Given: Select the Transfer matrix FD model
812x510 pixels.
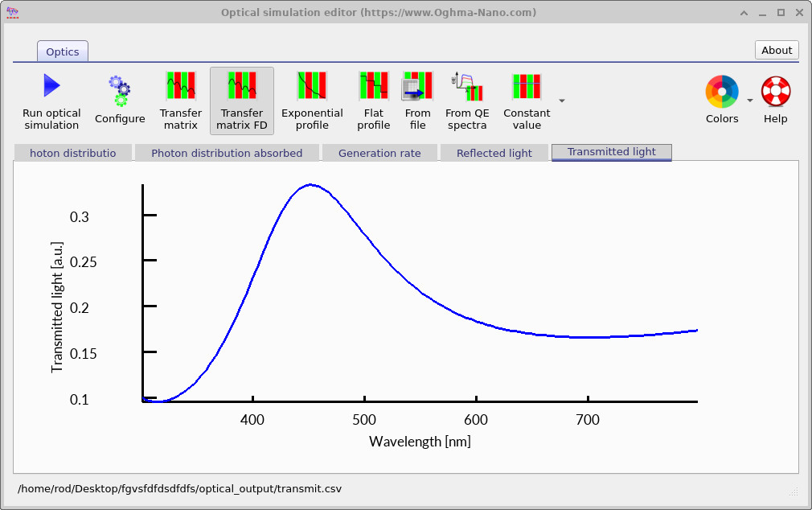Looking at the screenshot, I should coord(242,101).
